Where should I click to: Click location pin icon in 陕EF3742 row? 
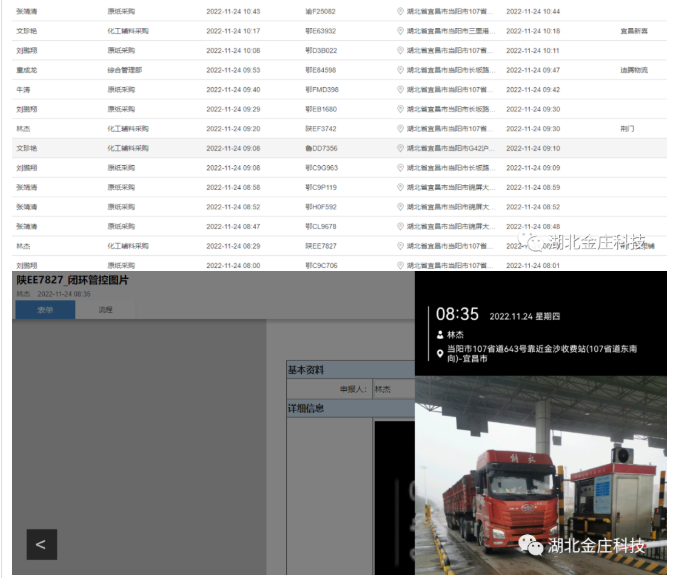[401, 129]
